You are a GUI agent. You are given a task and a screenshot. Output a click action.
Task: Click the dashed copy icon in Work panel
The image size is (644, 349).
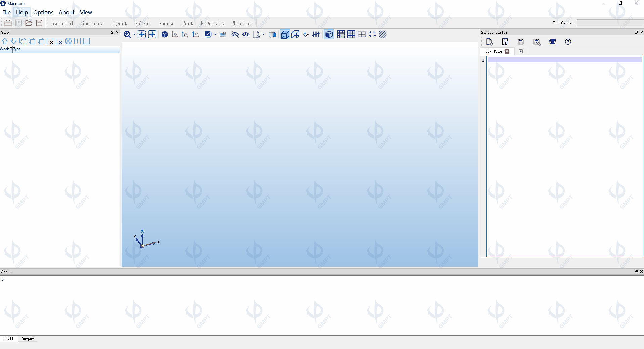pos(32,41)
